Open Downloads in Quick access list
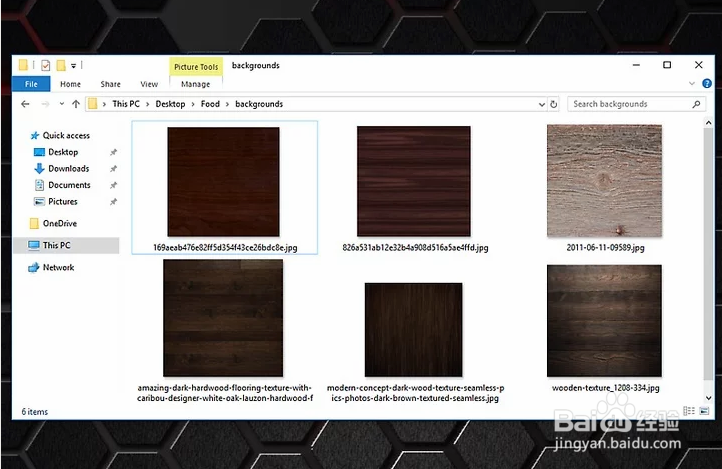 [x=69, y=168]
